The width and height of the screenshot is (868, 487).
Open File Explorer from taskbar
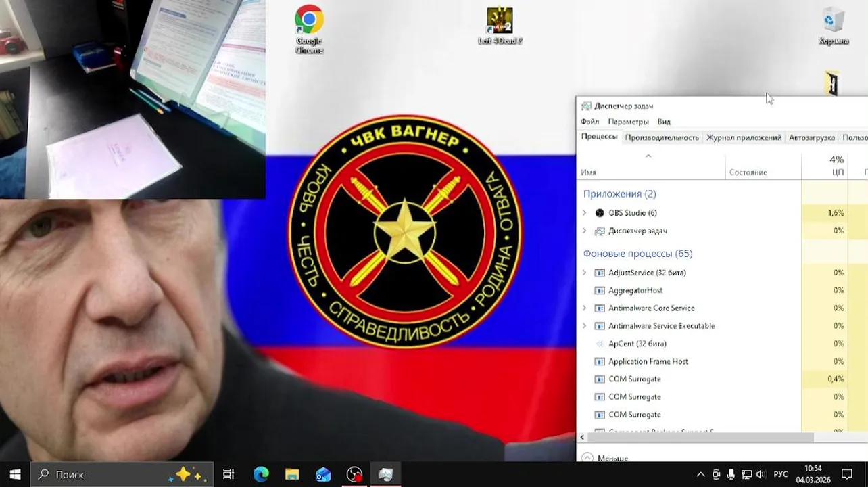pyautogui.click(x=292, y=474)
